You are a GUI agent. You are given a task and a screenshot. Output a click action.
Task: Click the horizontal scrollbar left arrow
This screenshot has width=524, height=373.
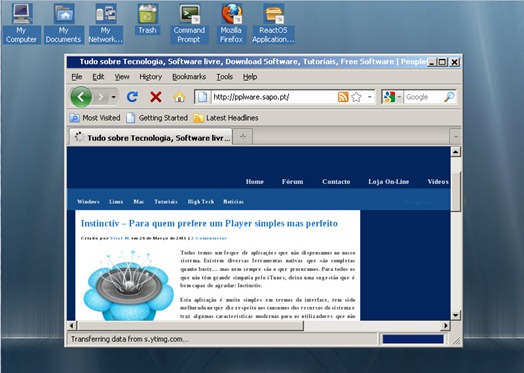[x=72, y=326]
